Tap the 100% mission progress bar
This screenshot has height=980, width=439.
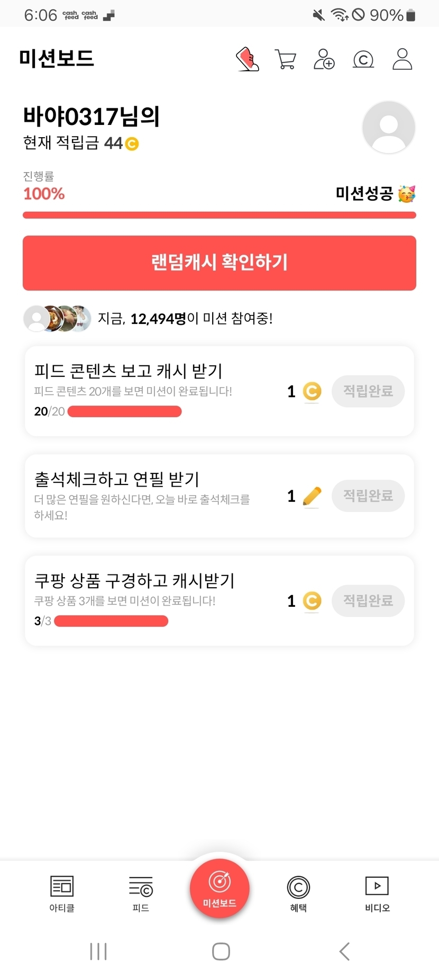[219, 215]
